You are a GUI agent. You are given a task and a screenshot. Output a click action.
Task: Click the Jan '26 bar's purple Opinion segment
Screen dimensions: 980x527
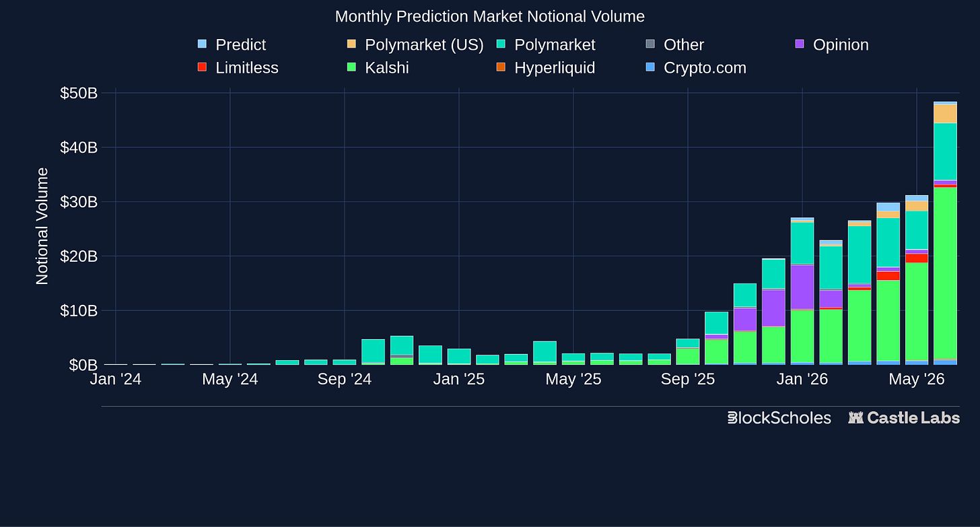point(802,287)
